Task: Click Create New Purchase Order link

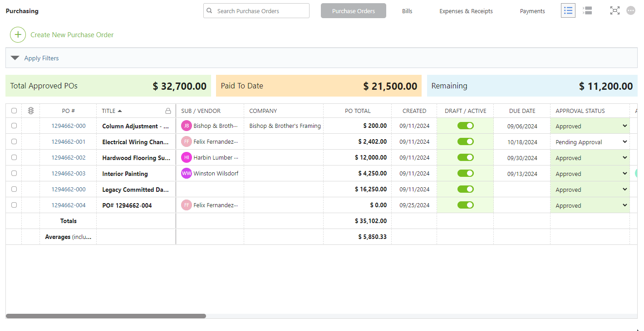Action: point(72,34)
